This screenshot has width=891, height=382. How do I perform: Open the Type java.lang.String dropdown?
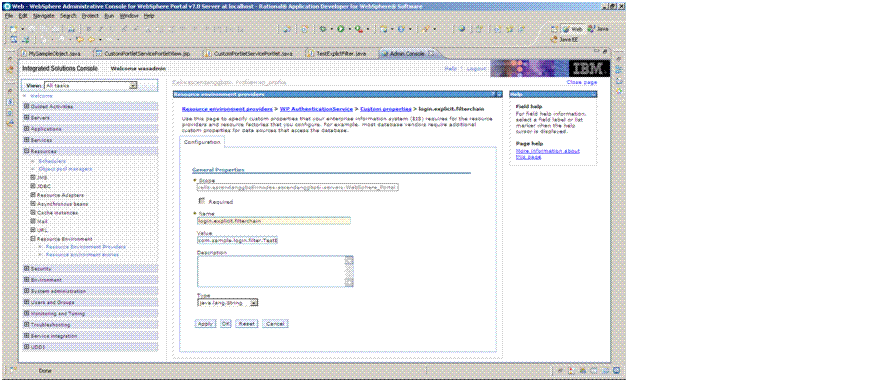point(253,303)
